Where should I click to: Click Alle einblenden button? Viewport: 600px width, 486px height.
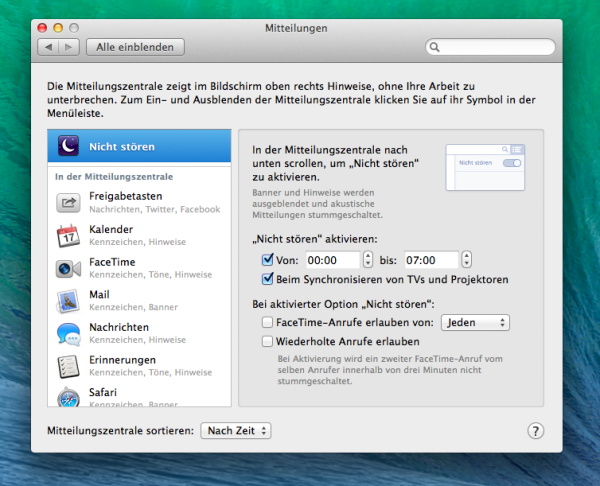(135, 47)
